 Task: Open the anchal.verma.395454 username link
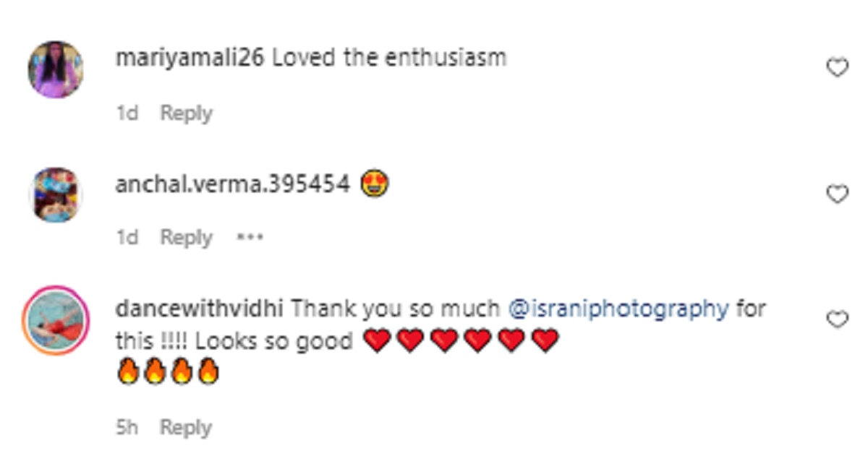(x=232, y=184)
